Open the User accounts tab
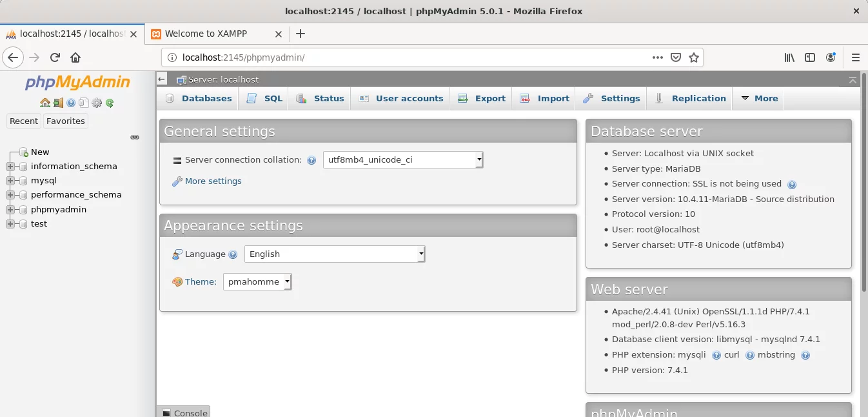 pos(400,98)
